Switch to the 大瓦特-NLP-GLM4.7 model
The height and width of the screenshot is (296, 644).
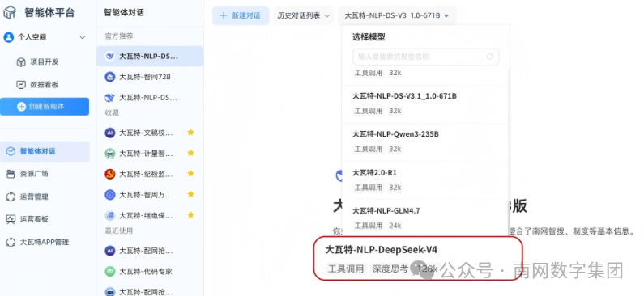coord(424,218)
